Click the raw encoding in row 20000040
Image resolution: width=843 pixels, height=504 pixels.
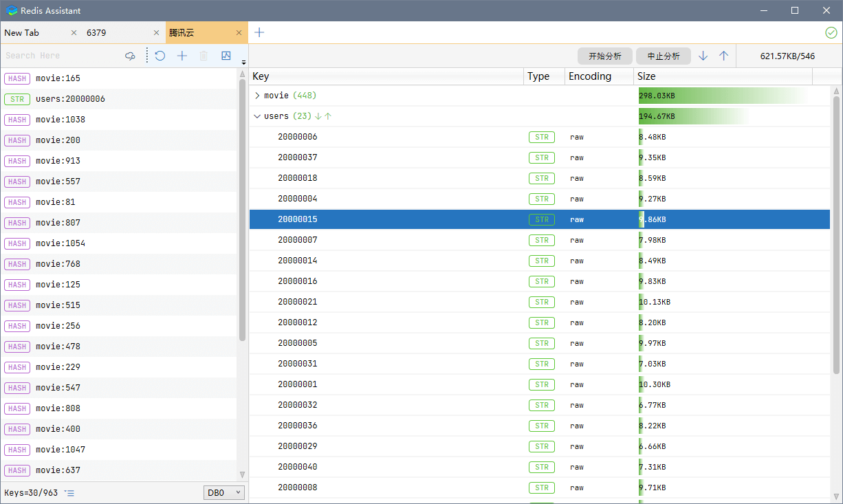pos(577,467)
